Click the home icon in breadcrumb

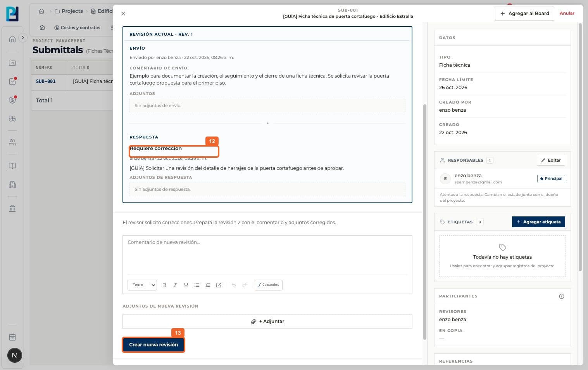tap(41, 11)
